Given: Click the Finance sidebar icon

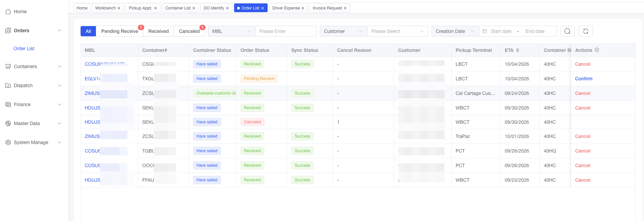Looking at the screenshot, I should pos(8,104).
